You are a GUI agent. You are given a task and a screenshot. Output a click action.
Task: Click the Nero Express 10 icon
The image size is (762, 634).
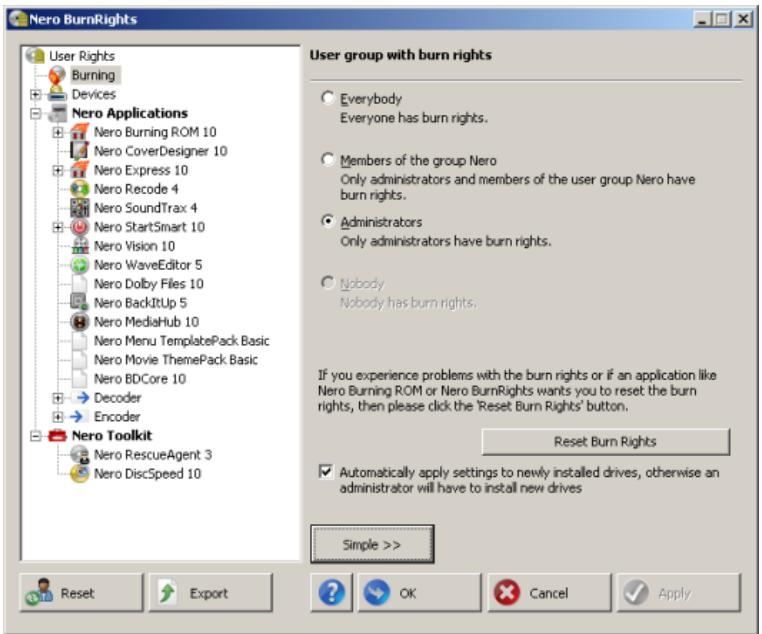[x=79, y=170]
